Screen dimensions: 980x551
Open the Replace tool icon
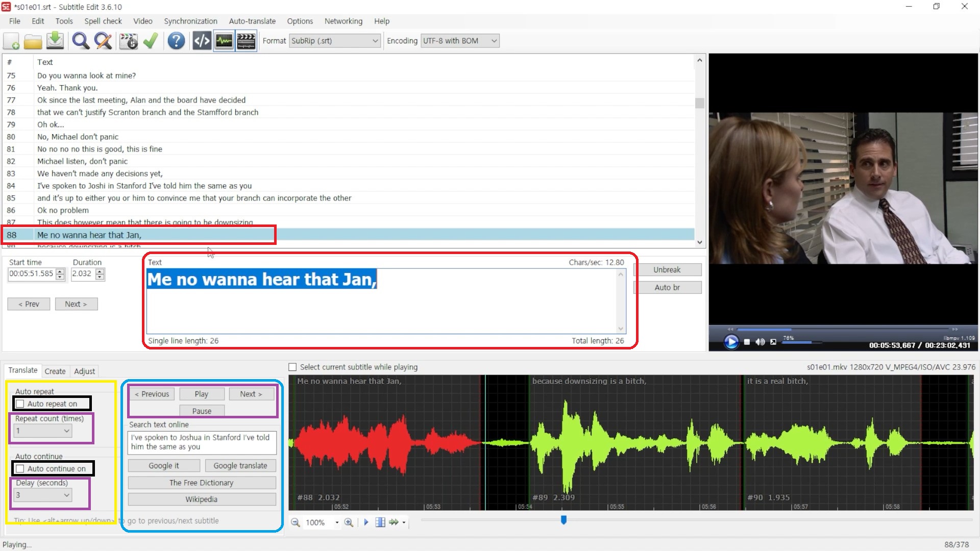point(103,41)
